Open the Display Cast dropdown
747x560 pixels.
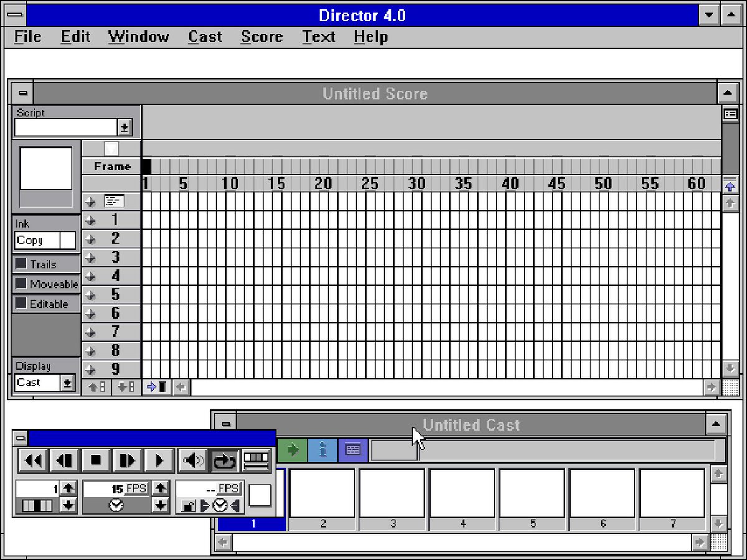coord(67,383)
